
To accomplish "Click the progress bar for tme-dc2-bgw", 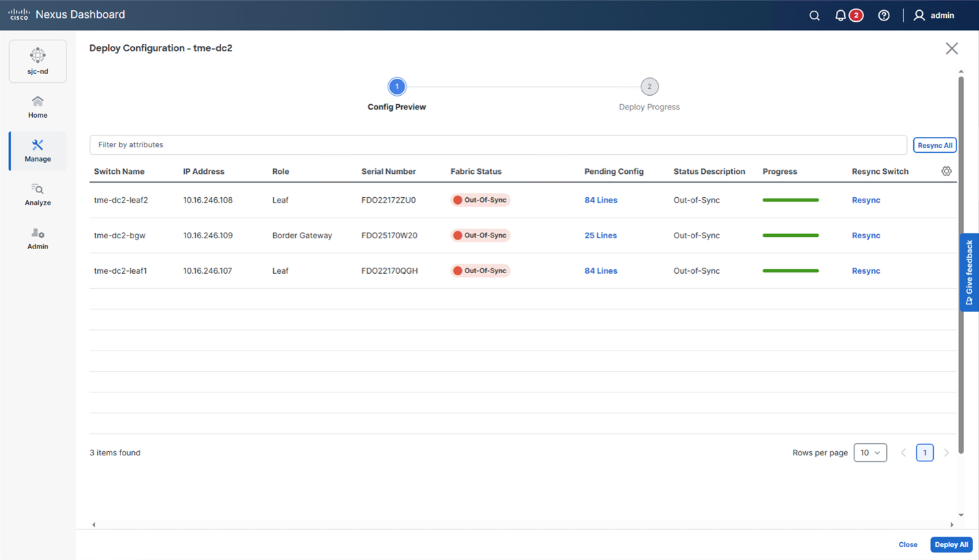I will [x=791, y=236].
